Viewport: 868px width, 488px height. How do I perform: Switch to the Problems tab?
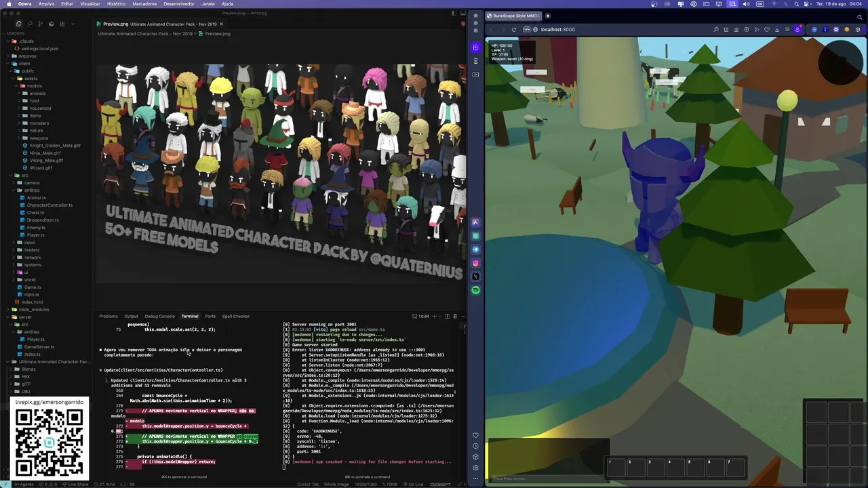[x=108, y=316]
